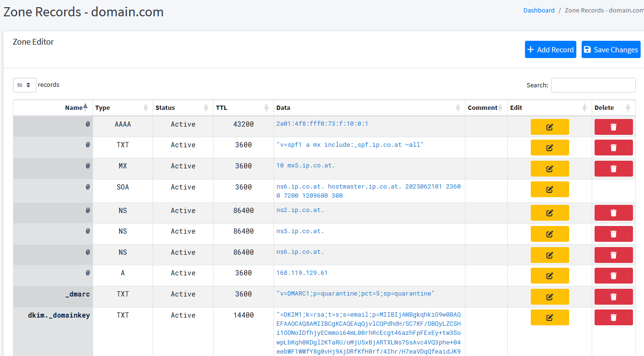
Task: Edit the SOA record
Action: click(x=549, y=190)
